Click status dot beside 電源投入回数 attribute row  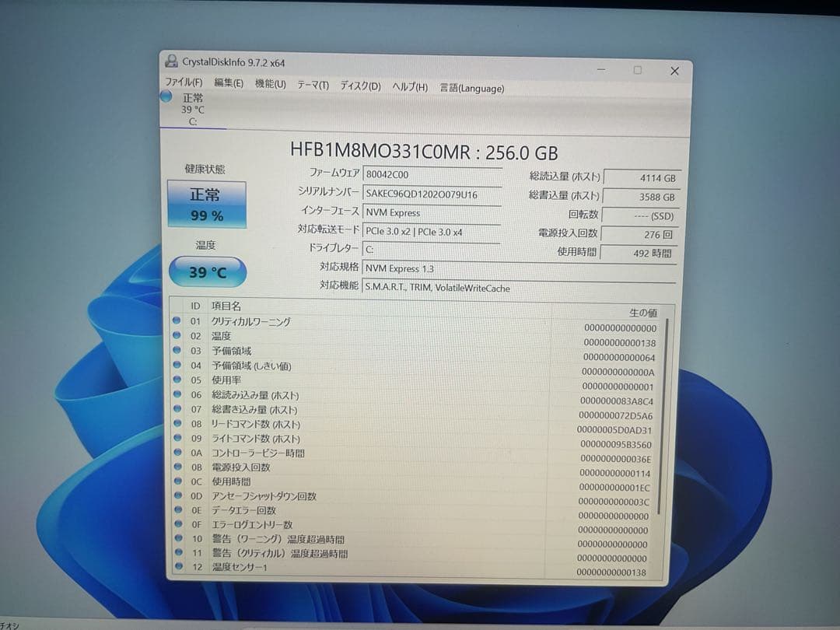tap(177, 467)
